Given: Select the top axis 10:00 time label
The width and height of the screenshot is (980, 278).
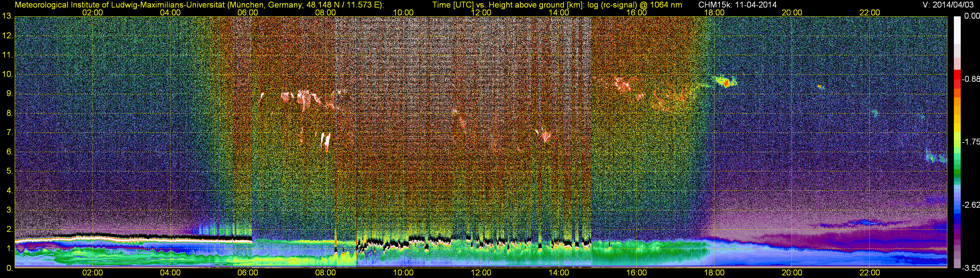Looking at the screenshot, I should tap(403, 12).
